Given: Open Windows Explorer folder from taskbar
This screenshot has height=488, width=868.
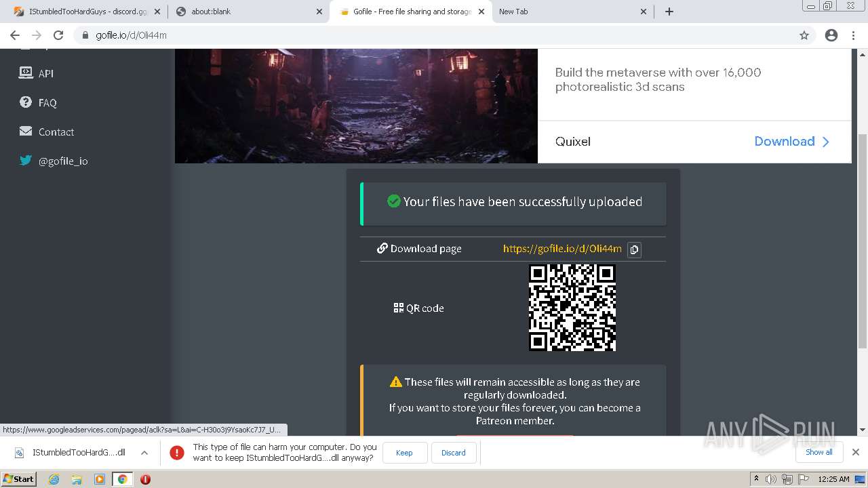Looking at the screenshot, I should 77,479.
